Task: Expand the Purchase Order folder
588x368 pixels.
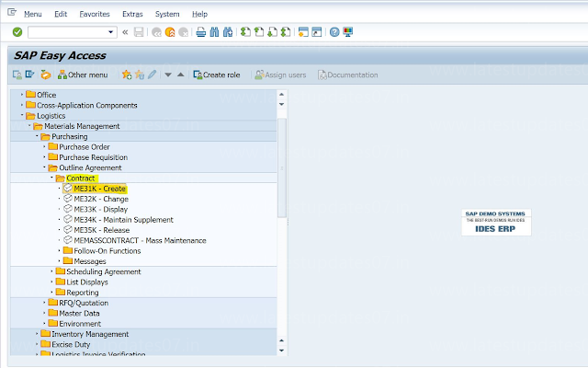Action: click(44, 147)
